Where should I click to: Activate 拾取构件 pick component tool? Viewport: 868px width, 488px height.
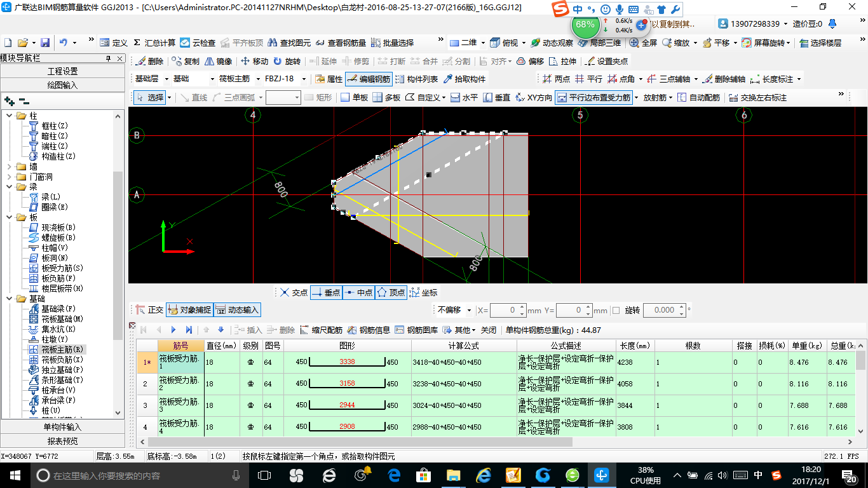(x=465, y=79)
